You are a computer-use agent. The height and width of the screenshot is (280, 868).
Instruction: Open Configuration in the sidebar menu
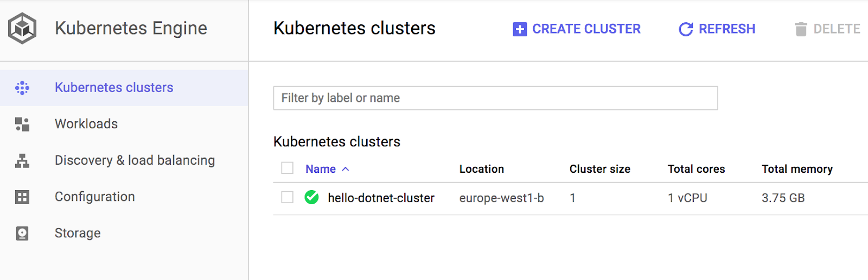(95, 197)
